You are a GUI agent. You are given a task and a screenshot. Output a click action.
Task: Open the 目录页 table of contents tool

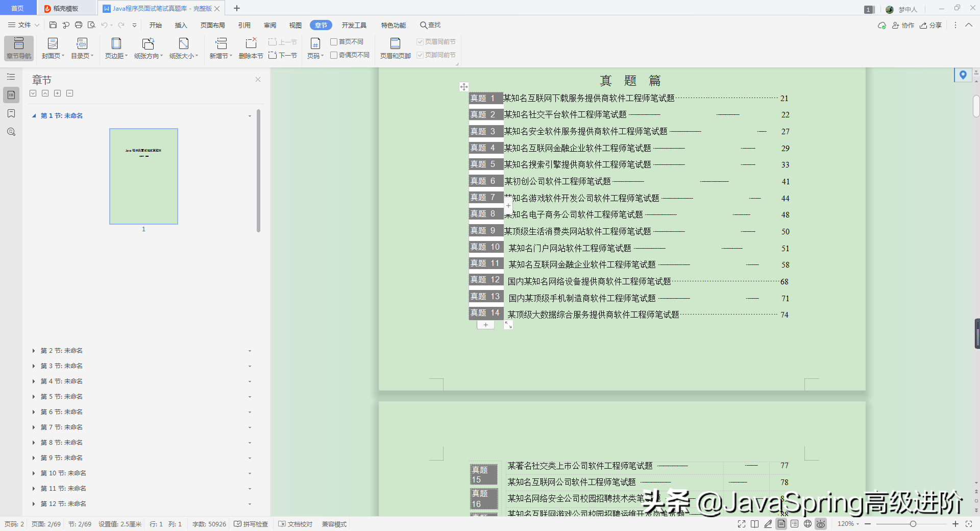point(82,49)
